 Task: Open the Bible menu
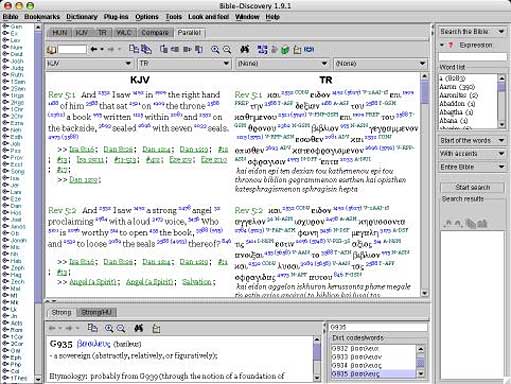click(11, 17)
